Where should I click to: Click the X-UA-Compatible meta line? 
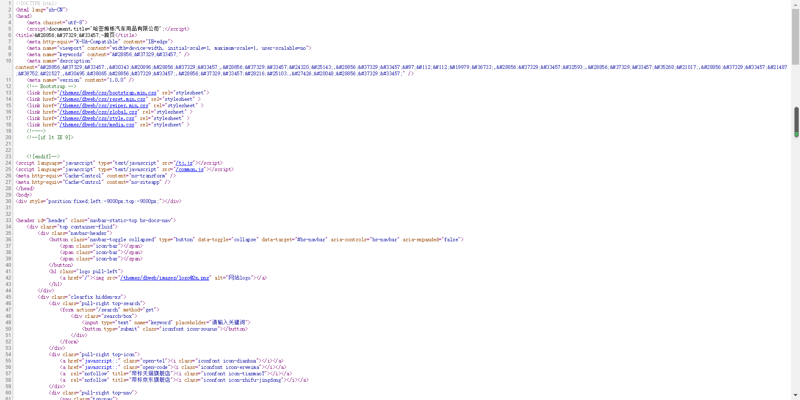click(x=100, y=42)
